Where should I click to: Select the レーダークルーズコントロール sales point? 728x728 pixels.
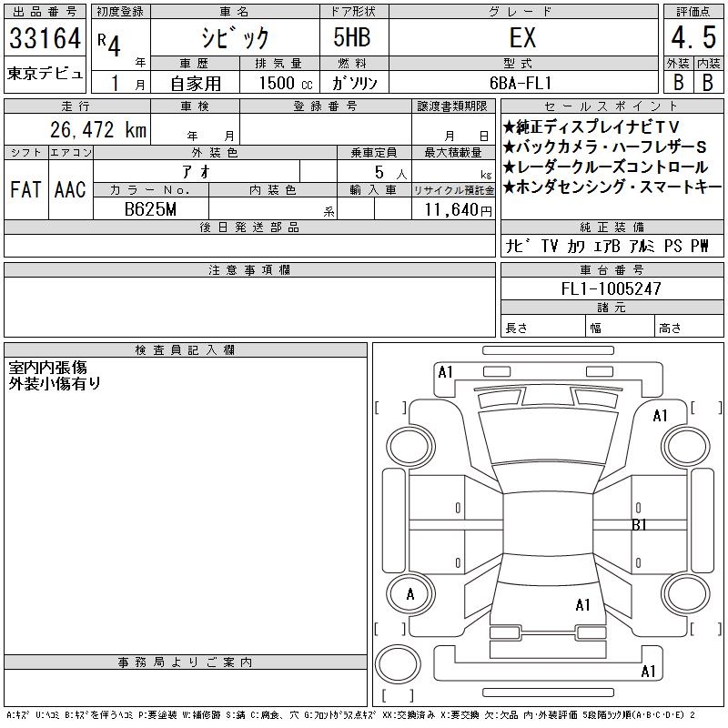(x=605, y=167)
